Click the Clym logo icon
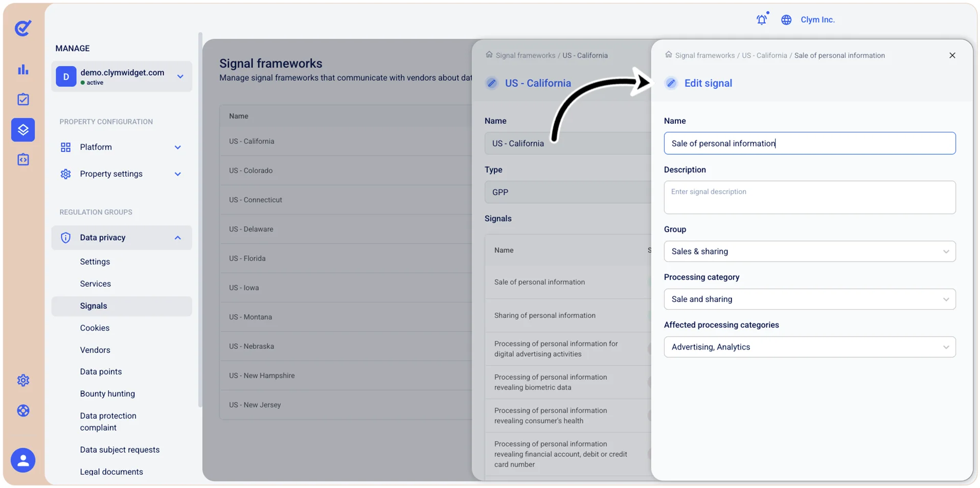980x488 pixels. (23, 28)
